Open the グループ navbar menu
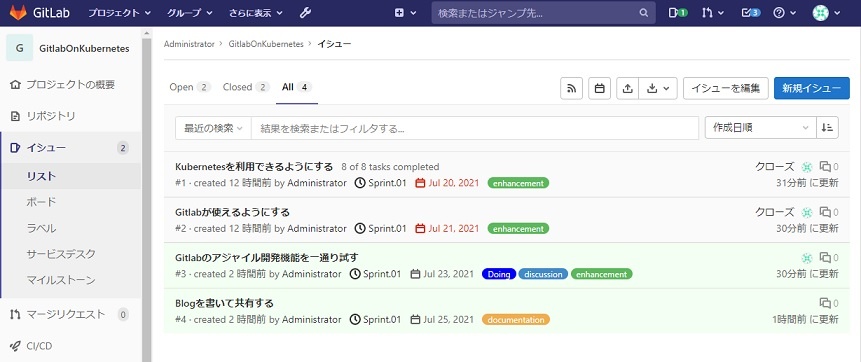The image size is (861, 362). click(x=189, y=13)
